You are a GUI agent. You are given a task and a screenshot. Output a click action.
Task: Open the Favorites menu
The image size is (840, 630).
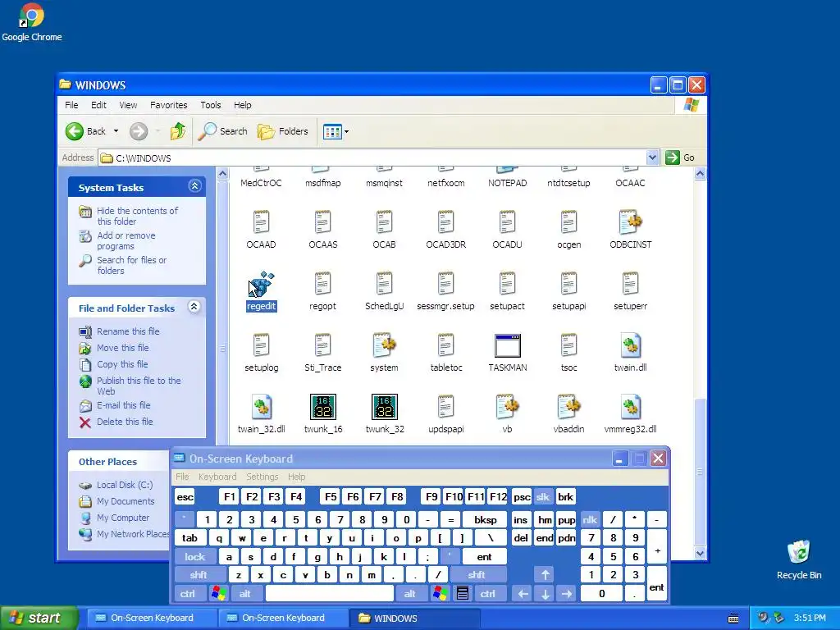(169, 105)
